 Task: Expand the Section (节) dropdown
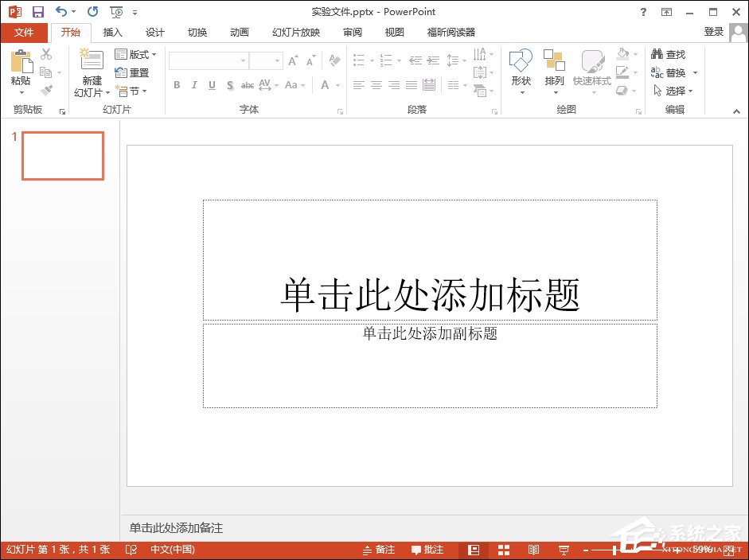click(x=134, y=90)
